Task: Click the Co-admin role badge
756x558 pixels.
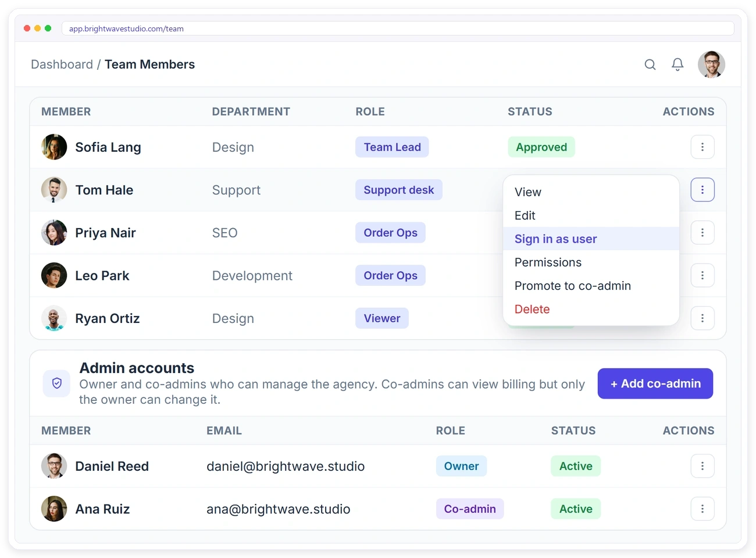Action: coord(470,509)
